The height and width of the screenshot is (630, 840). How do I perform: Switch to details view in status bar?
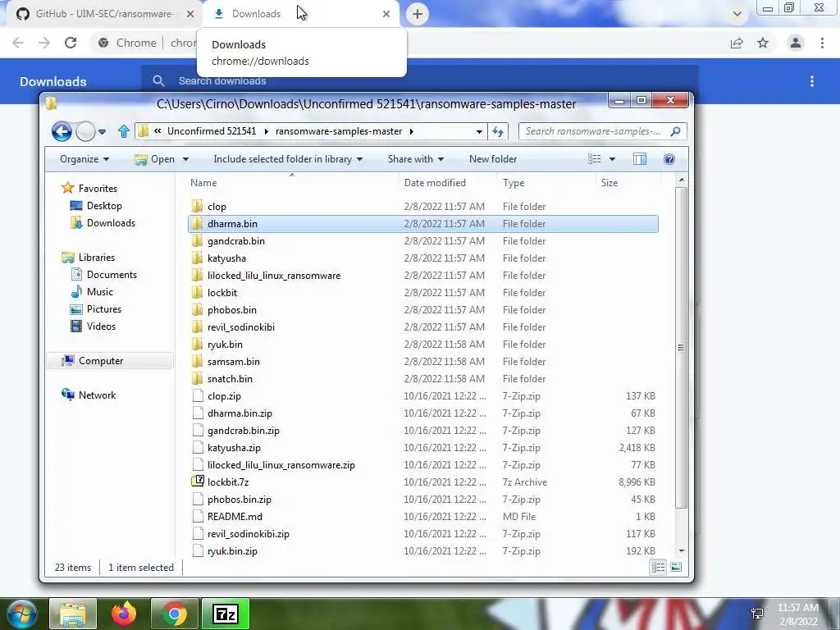(x=659, y=567)
